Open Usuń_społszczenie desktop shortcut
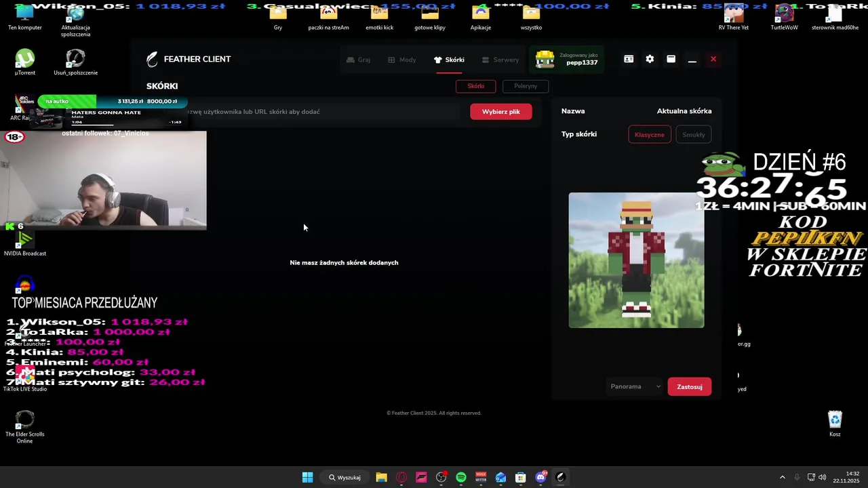The width and height of the screenshot is (868, 488). click(75, 62)
